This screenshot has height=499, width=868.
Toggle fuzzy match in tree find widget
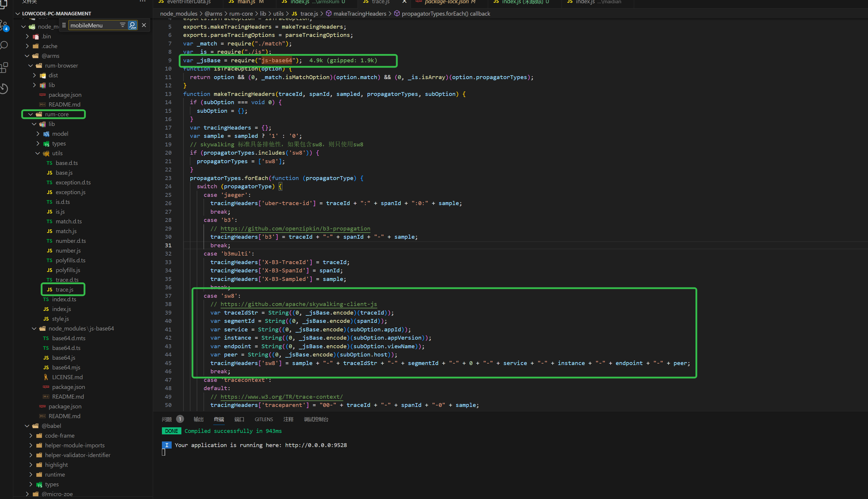pos(132,25)
